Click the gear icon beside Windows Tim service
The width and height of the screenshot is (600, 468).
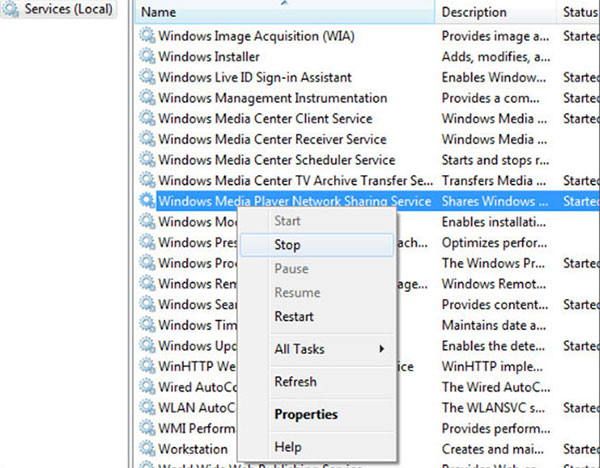click(147, 325)
